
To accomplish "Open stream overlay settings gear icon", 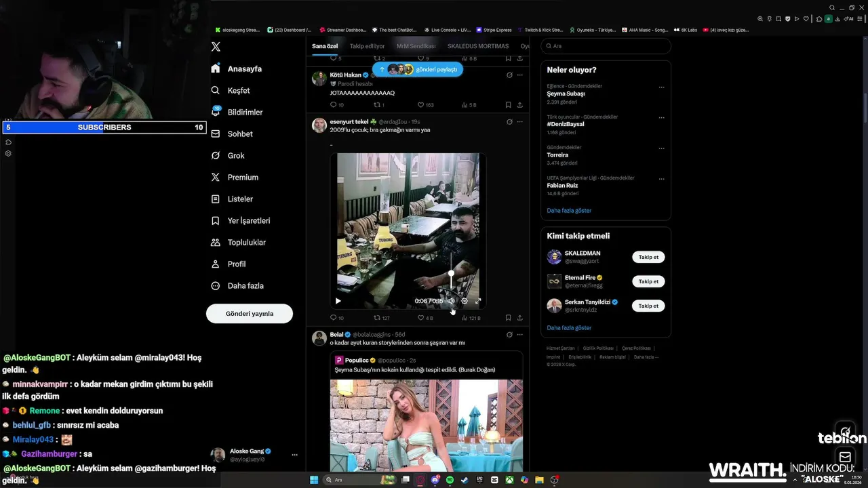I will coord(8,154).
